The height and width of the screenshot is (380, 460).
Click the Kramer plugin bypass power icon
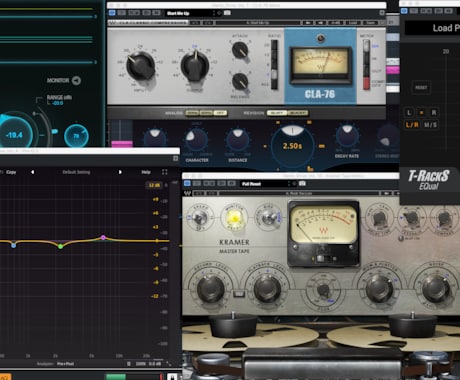(x=187, y=184)
